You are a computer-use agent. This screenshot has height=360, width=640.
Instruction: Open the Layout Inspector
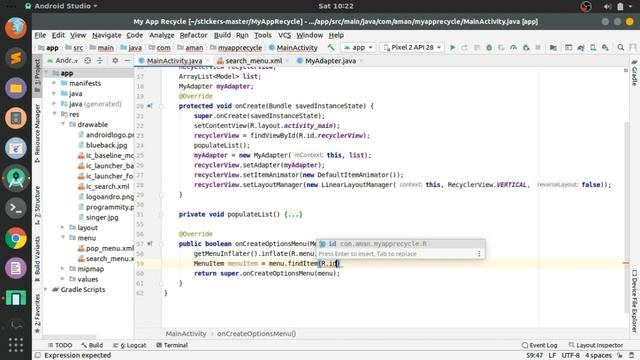point(596,345)
